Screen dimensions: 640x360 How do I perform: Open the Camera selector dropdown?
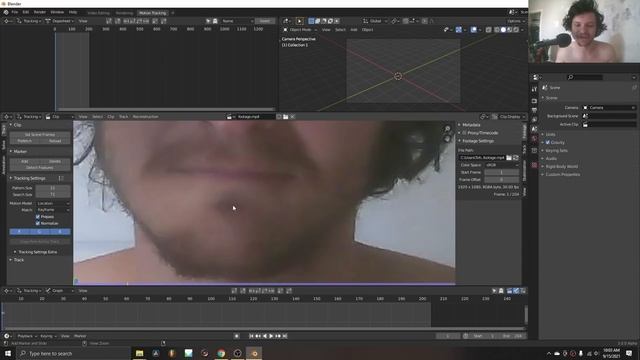609,108
